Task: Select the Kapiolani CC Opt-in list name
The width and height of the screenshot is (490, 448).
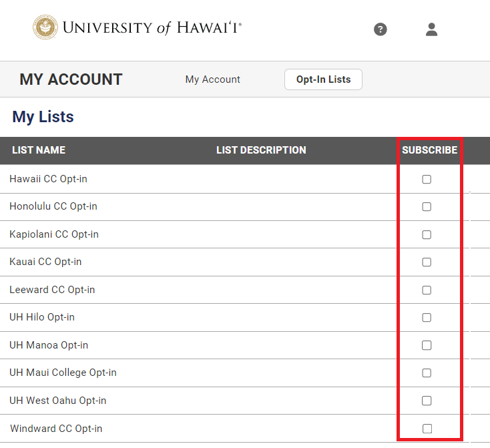Action: coord(54,234)
